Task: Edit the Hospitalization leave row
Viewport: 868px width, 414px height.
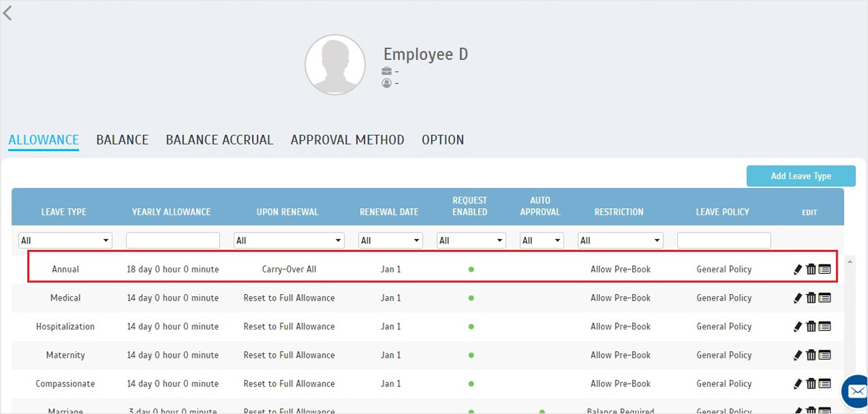Action: pos(798,327)
